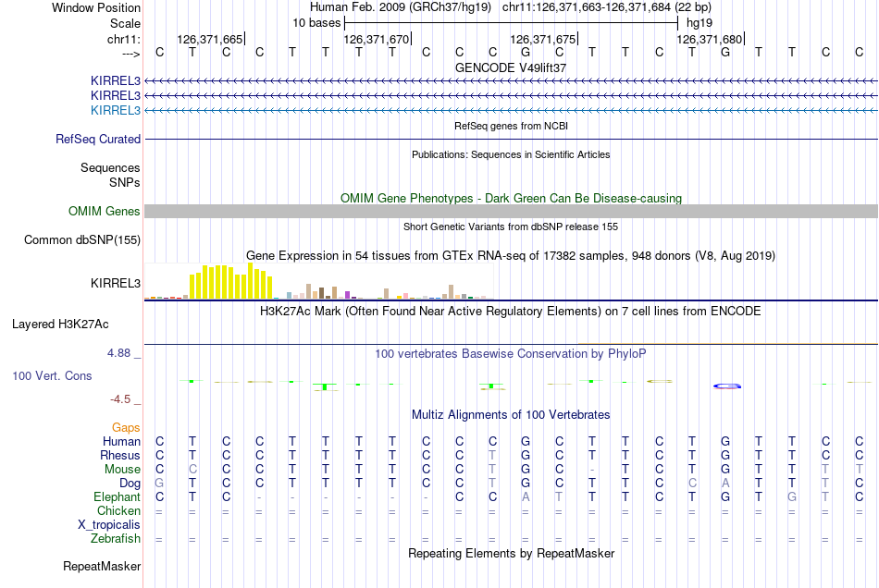Click the OMIM Gene Phenotypes green title

point(511,198)
